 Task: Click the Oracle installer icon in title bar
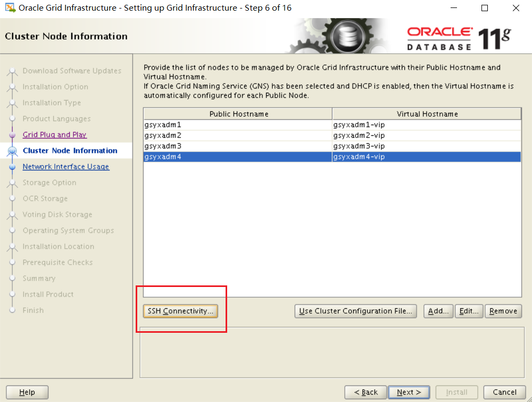point(10,8)
